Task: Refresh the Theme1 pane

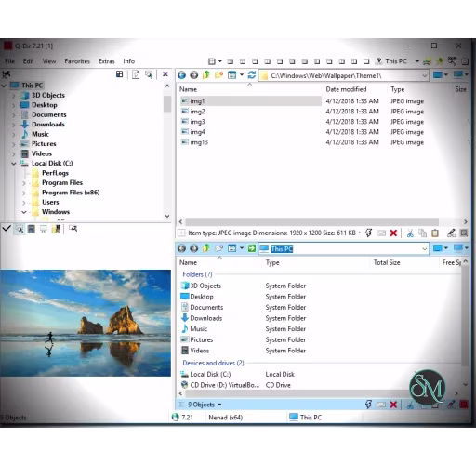Action: tap(252, 75)
